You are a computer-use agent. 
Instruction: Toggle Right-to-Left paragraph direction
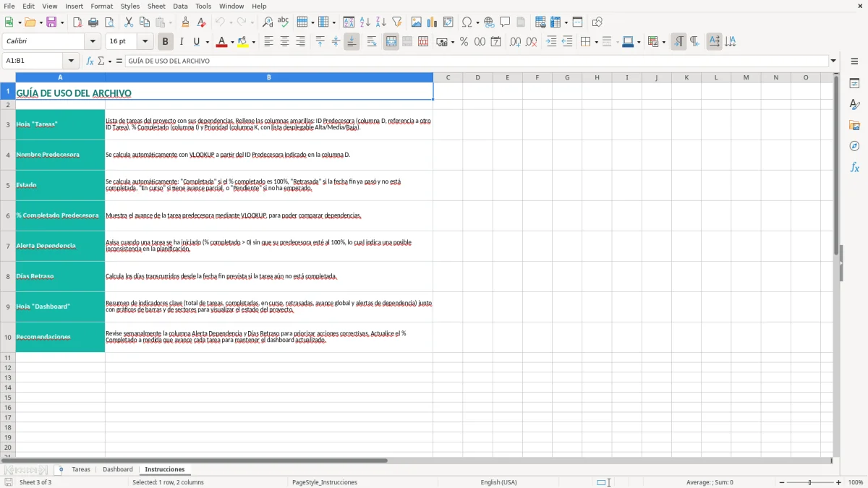[694, 42]
